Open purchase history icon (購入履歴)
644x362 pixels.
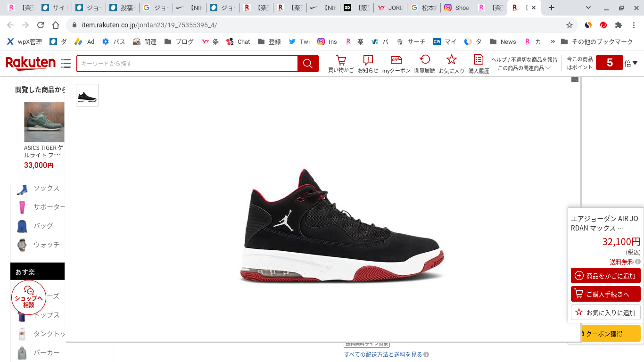click(479, 64)
